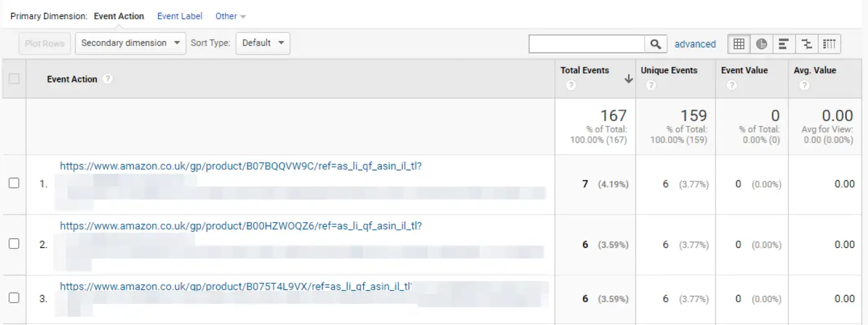Sort by Total Events column header
Viewport: 868px width, 325px height.
pos(585,71)
